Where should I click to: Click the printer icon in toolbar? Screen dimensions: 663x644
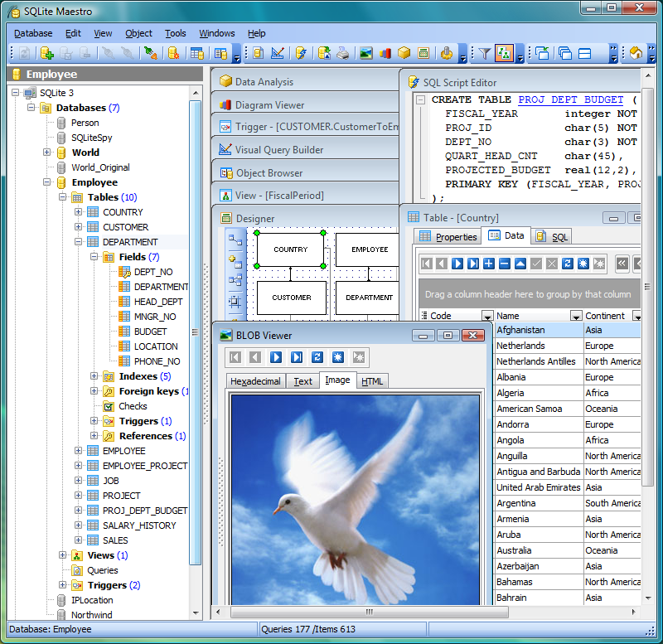pyautogui.click(x=342, y=53)
